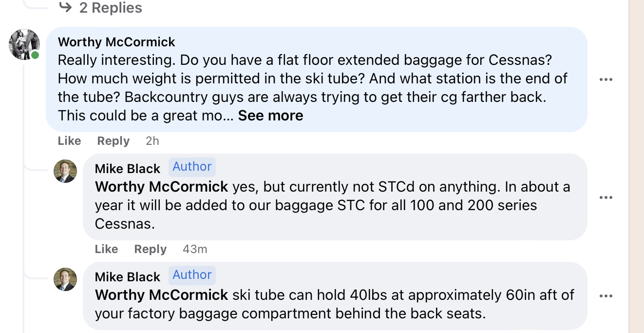Expand the 2 Replies thread
644x333 pixels.
[110, 8]
